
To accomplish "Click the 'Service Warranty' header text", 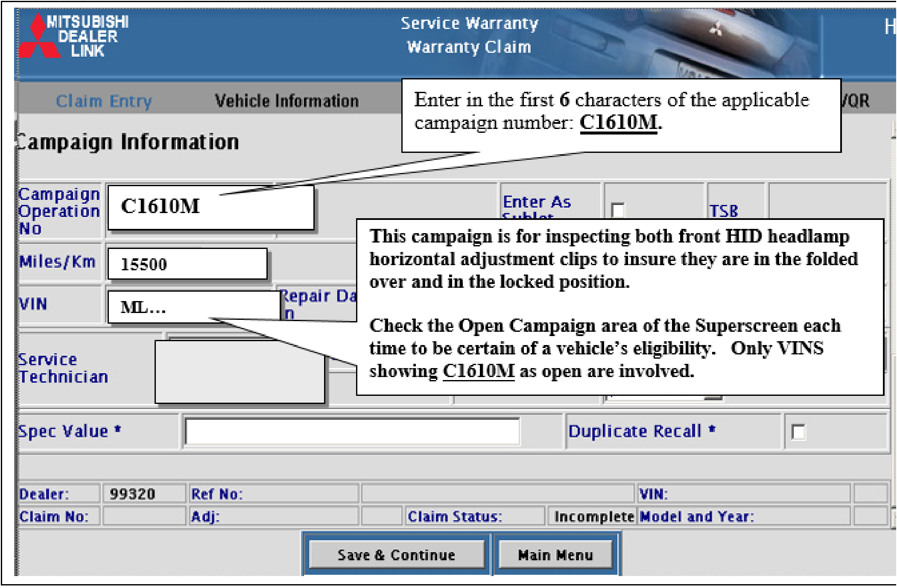I will point(469,23).
